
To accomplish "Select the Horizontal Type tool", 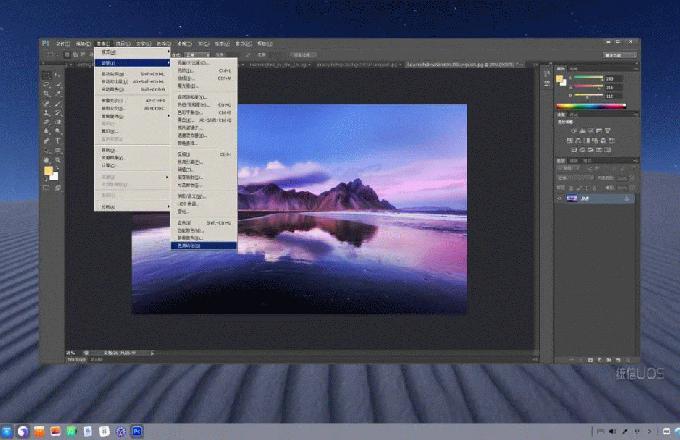I will 58,141.
